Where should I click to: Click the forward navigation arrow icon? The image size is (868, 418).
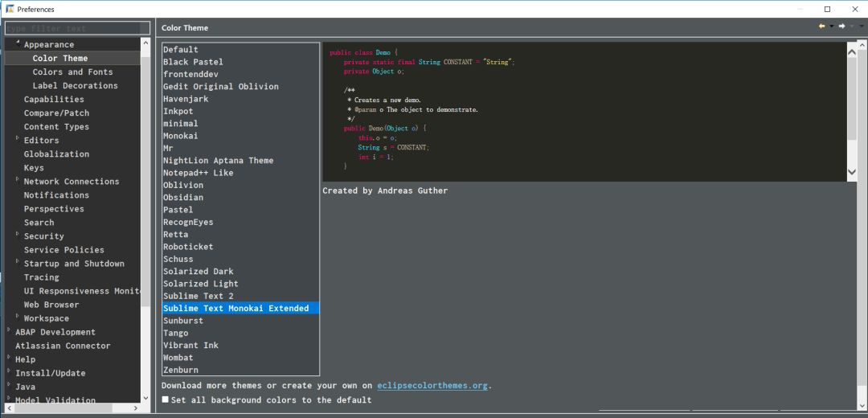841,27
